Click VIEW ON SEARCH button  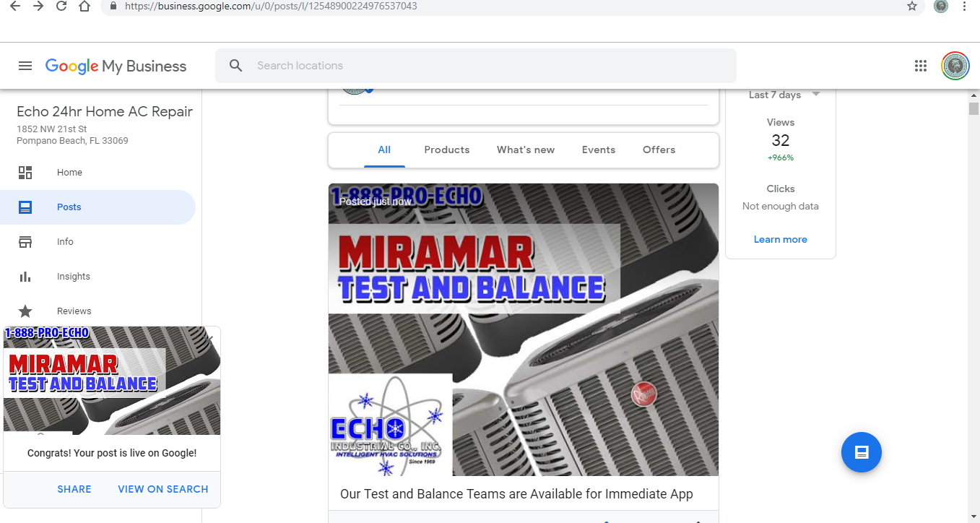click(x=163, y=489)
